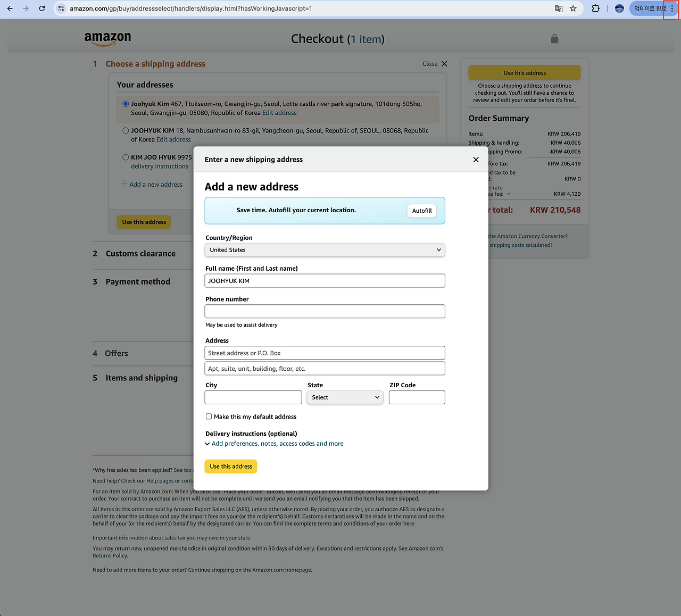681x616 pixels.
Task: Open the Chrome three-dot menu
Action: tap(672, 9)
